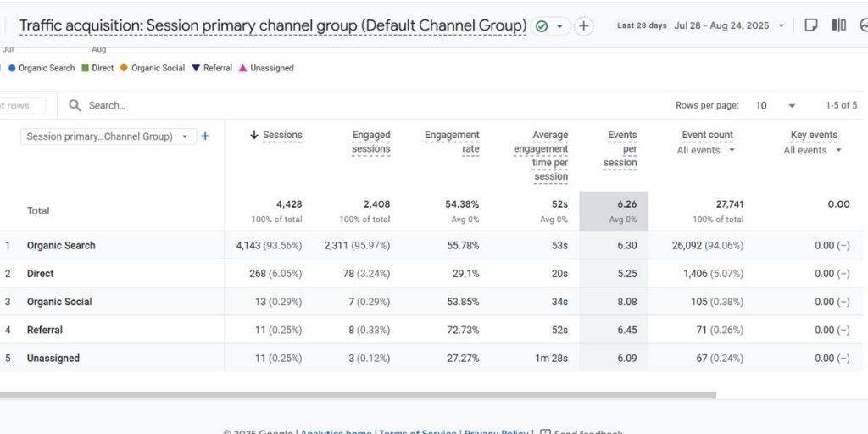868x434 pixels.
Task: Click the add comparison plus icon
Action: (584, 26)
